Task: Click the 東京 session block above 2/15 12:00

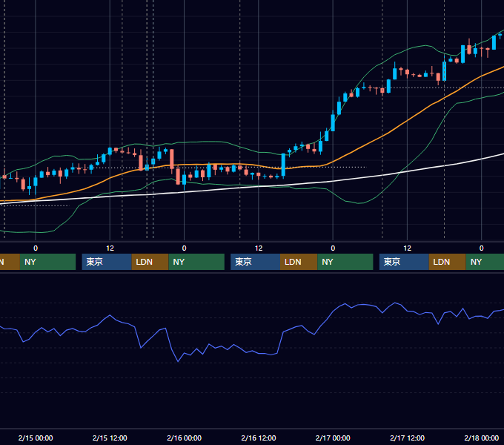Action: (x=107, y=262)
